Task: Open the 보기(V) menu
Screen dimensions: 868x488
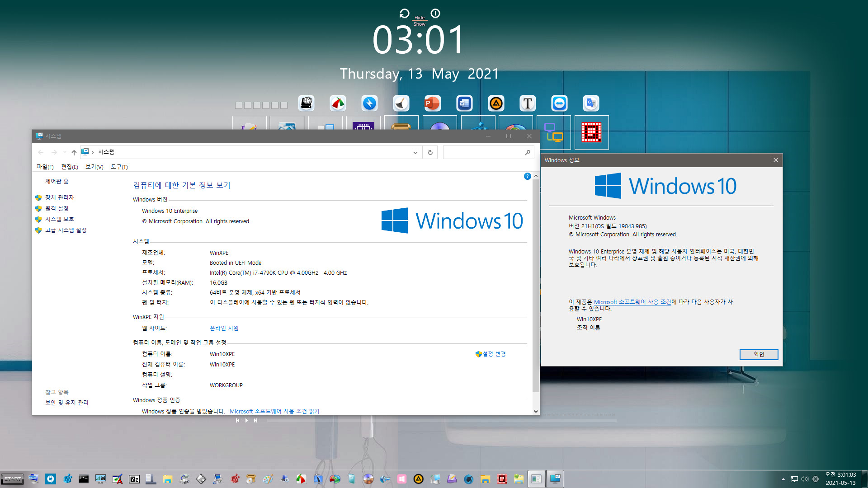Action: pos(94,167)
